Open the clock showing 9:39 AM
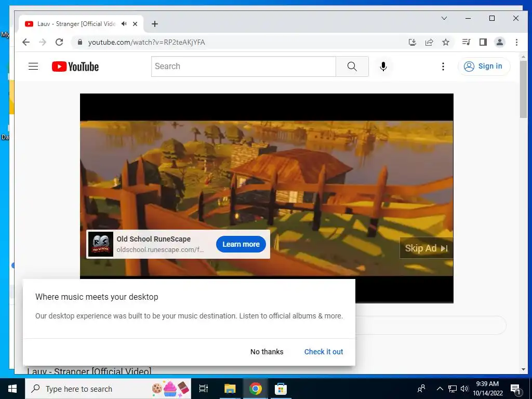532x399 pixels. pos(487,389)
